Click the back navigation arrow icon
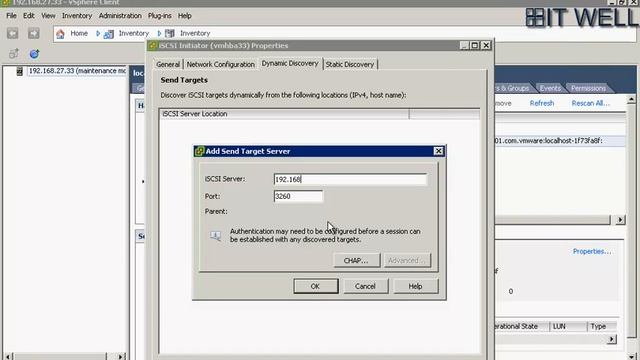Viewport: 640px width, 360px height. pyautogui.click(x=12, y=33)
